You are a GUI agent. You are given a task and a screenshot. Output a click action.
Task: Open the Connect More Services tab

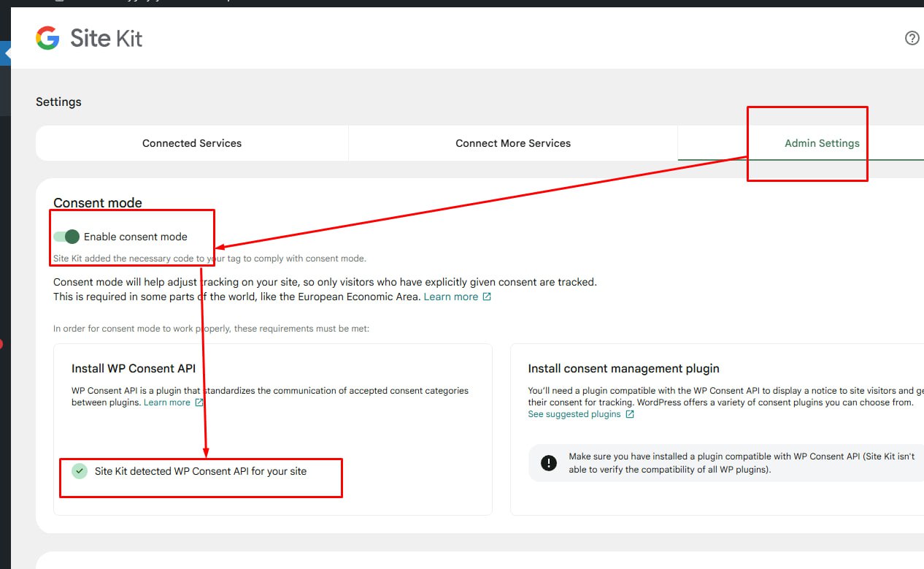coord(513,143)
